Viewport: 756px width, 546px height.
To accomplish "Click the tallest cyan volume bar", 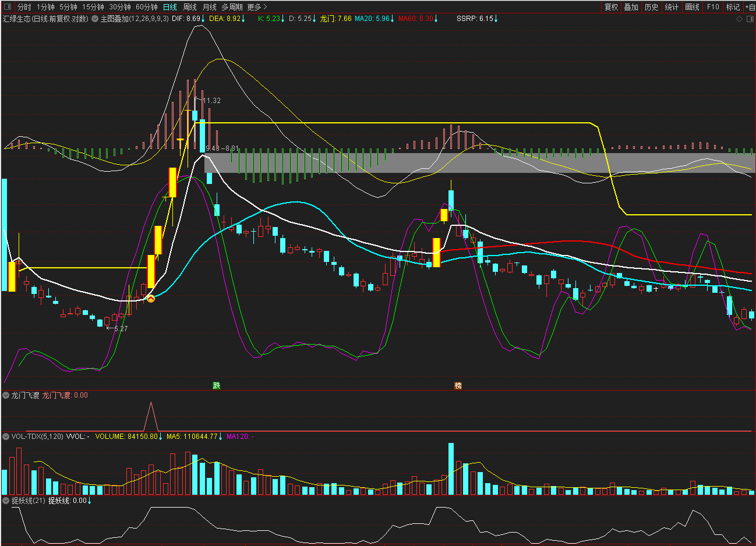I will coord(451,469).
